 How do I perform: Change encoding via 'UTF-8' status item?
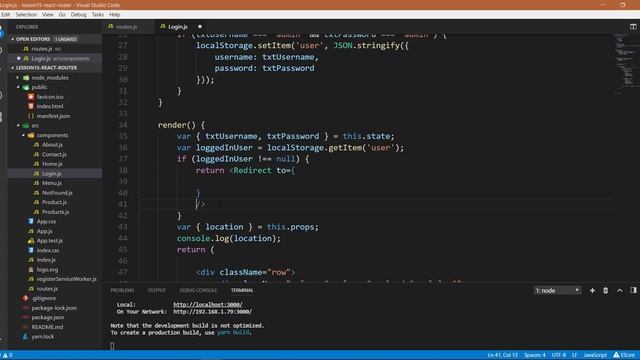click(x=559, y=355)
